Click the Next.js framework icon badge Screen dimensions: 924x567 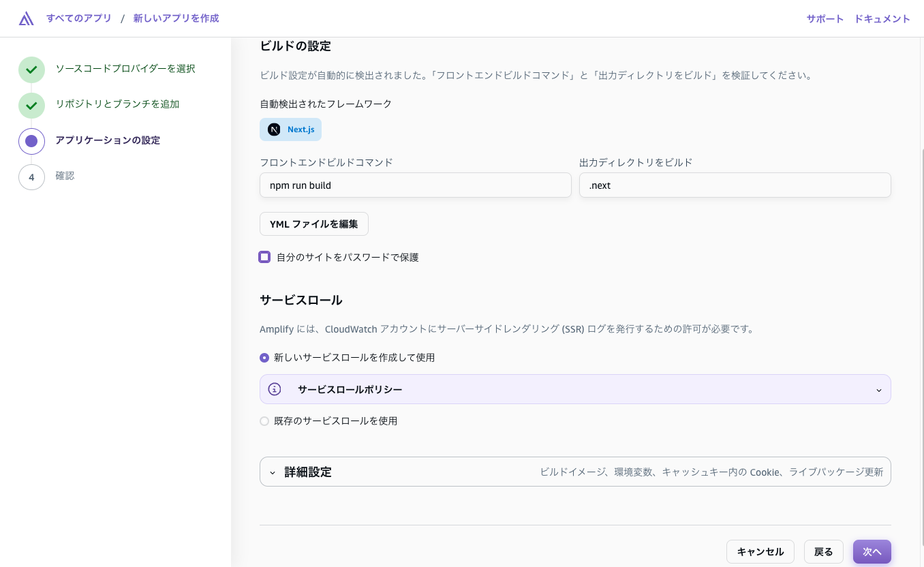(274, 129)
